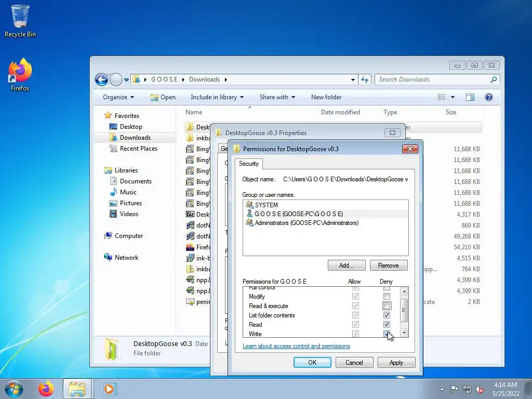
Task: Toggle Allow checkbox for Read permission
Action: 355,325
